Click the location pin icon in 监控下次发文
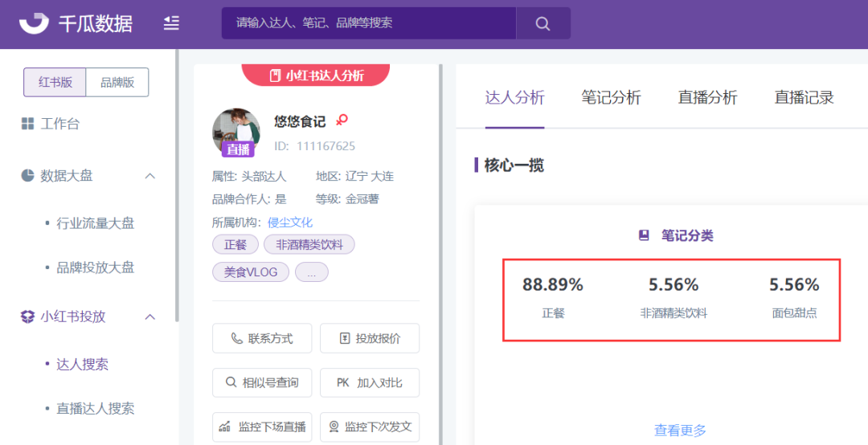Image resolution: width=868 pixels, height=445 pixels. tap(334, 427)
